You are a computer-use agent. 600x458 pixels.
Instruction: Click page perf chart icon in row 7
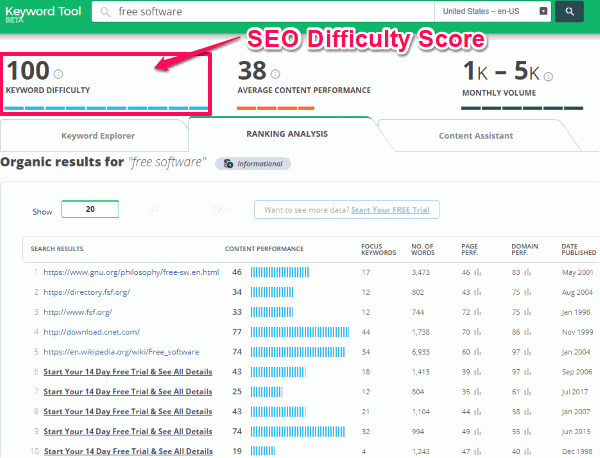click(478, 392)
